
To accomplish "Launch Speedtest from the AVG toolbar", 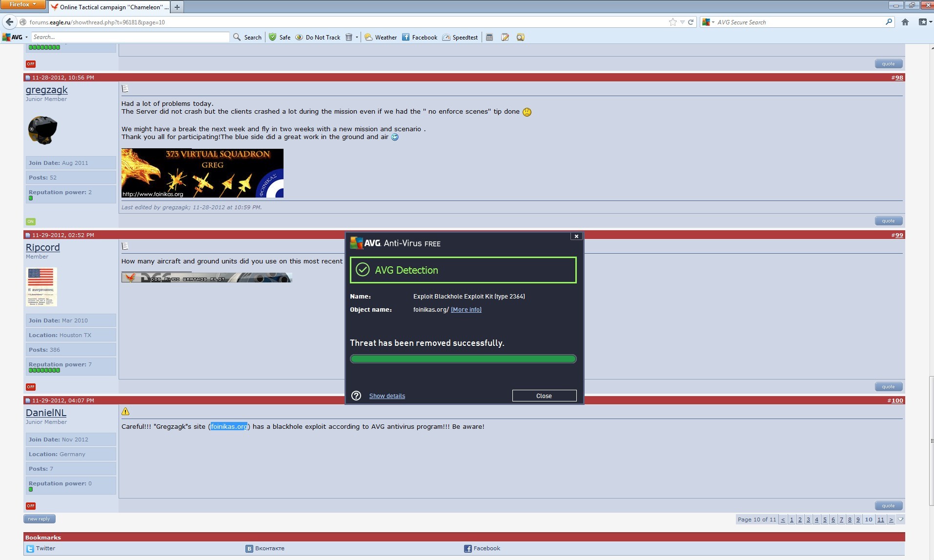I will (460, 37).
